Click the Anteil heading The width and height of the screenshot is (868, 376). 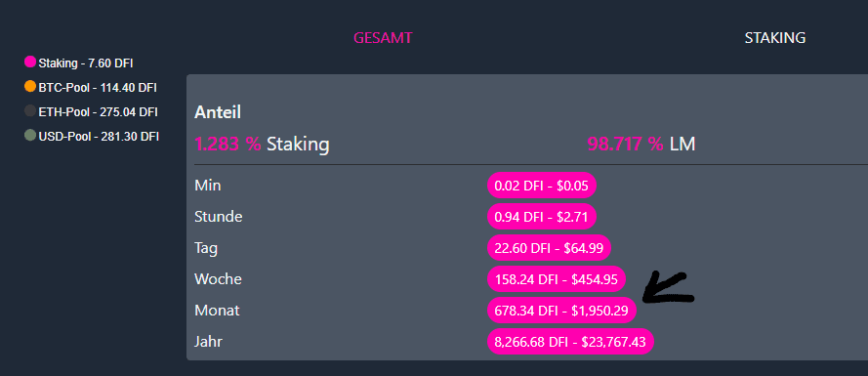[x=218, y=112]
